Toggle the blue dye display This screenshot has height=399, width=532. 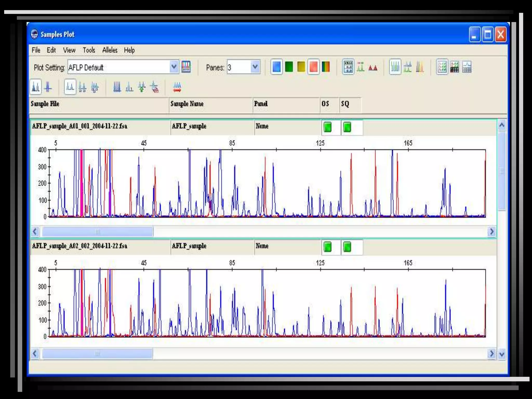coord(276,67)
